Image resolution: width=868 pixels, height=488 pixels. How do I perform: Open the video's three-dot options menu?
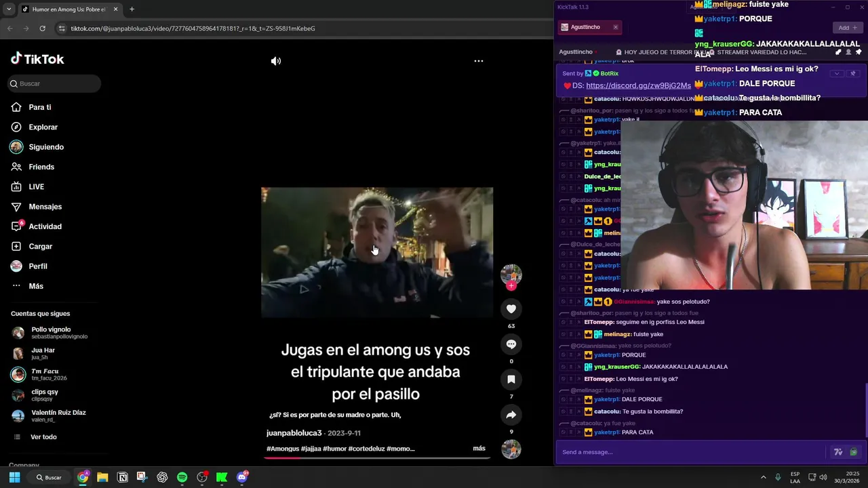click(478, 61)
